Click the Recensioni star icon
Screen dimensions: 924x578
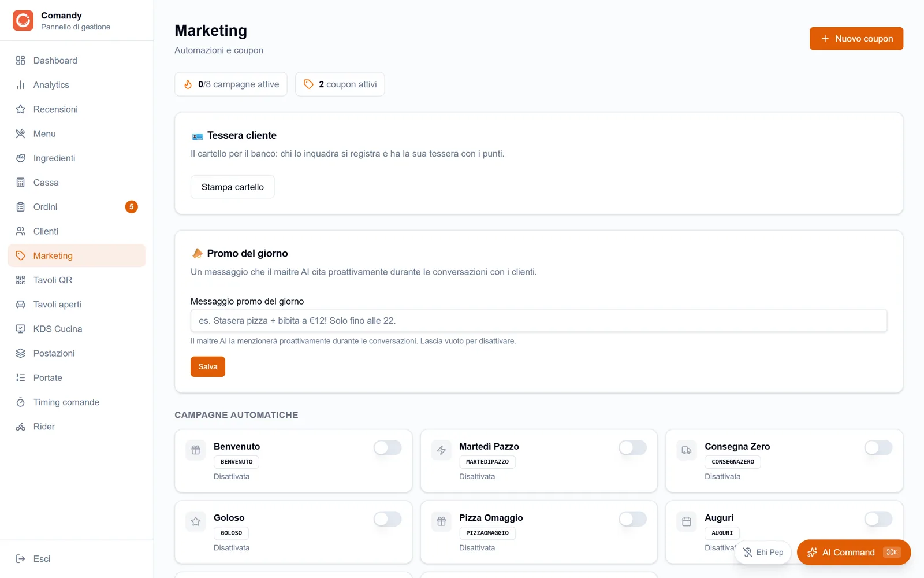point(21,109)
